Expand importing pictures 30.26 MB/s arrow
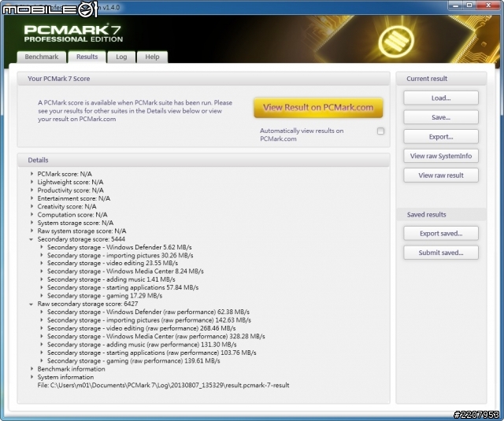The height and width of the screenshot is (421, 504). [42, 255]
